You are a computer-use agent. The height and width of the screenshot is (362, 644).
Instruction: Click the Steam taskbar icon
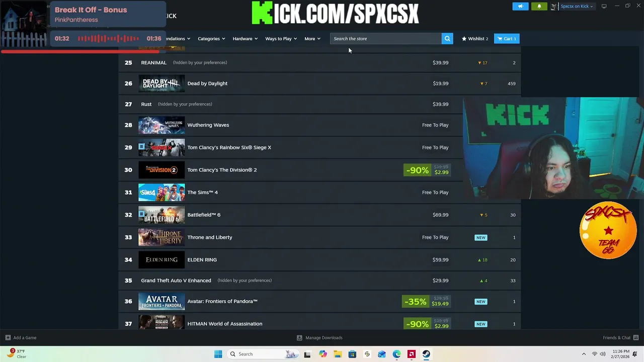click(426, 354)
